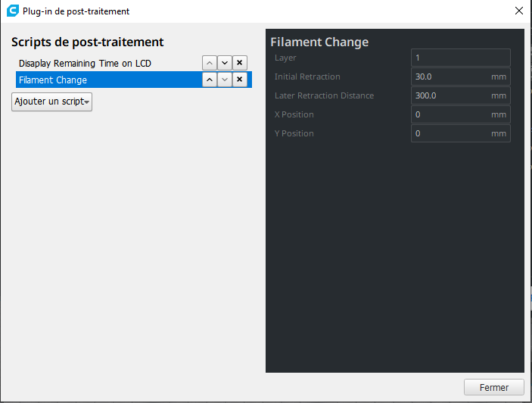532x403 pixels.
Task: Close the post-processing plugin window
Action: [519, 11]
